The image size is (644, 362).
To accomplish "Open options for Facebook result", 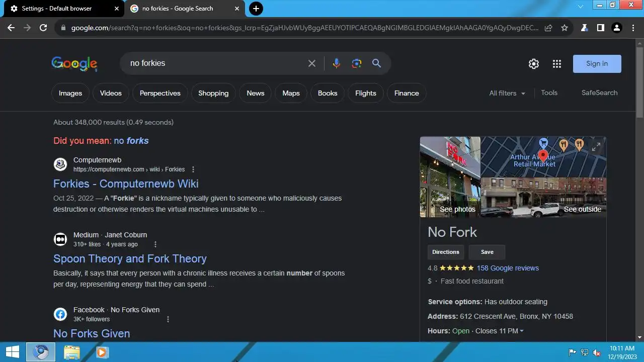I will click(168, 319).
